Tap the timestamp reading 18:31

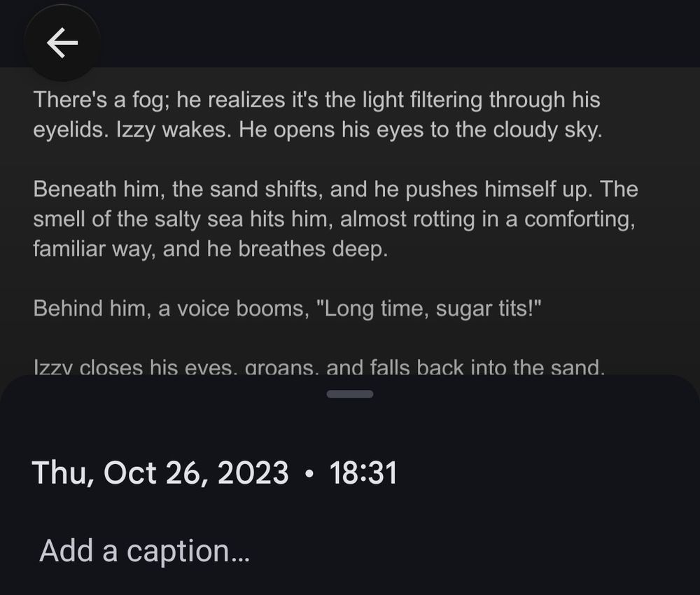364,473
